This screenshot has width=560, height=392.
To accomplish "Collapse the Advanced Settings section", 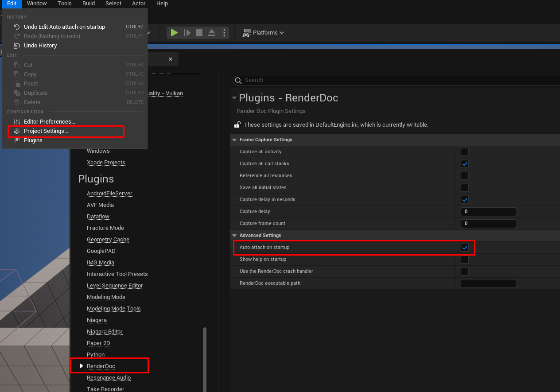I will [234, 236].
